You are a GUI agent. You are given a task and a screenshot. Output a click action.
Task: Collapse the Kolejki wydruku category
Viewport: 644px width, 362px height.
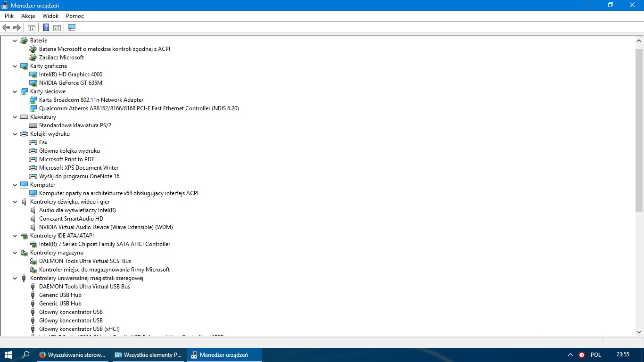pyautogui.click(x=15, y=134)
